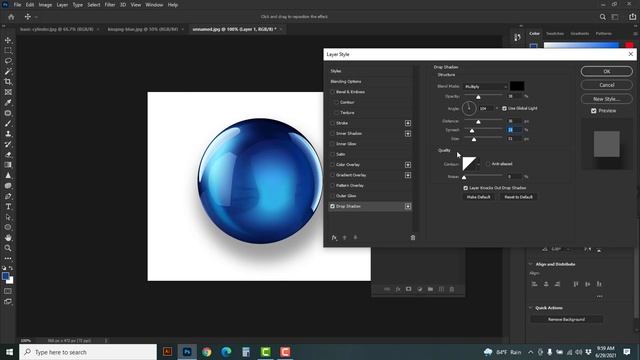640x360 pixels.
Task: Open the Image menu
Action: click(x=45, y=5)
